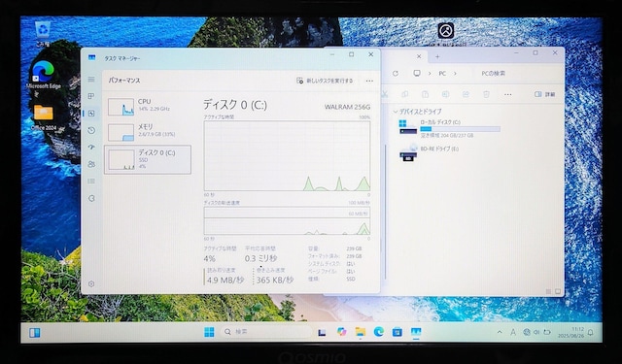
Task: Click the circular icon at top of wallpaper
Action: coord(446,30)
